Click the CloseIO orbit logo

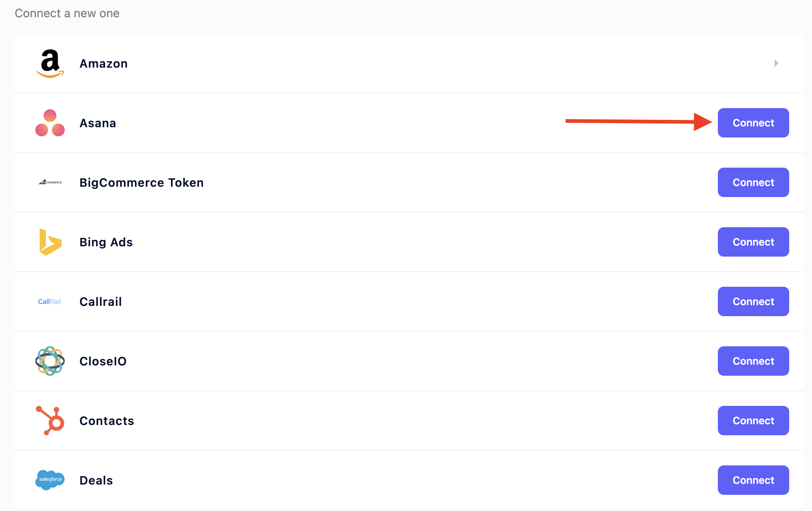click(x=50, y=361)
